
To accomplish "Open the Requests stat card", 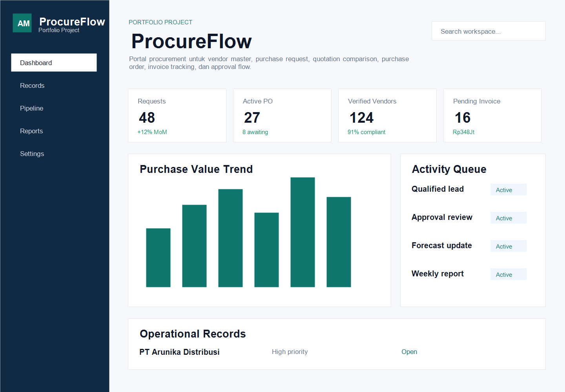I will click(177, 116).
